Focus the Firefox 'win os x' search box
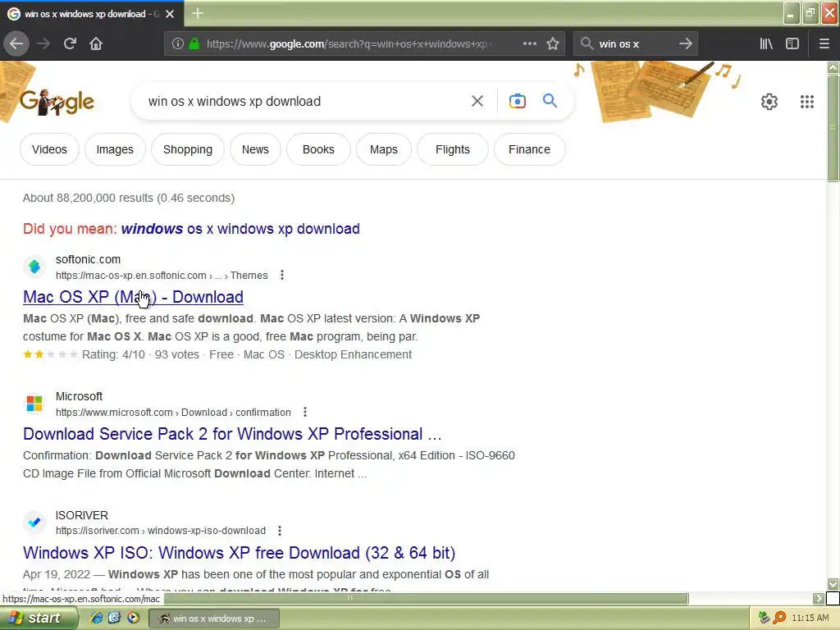The width and height of the screenshot is (840, 630). [x=635, y=44]
